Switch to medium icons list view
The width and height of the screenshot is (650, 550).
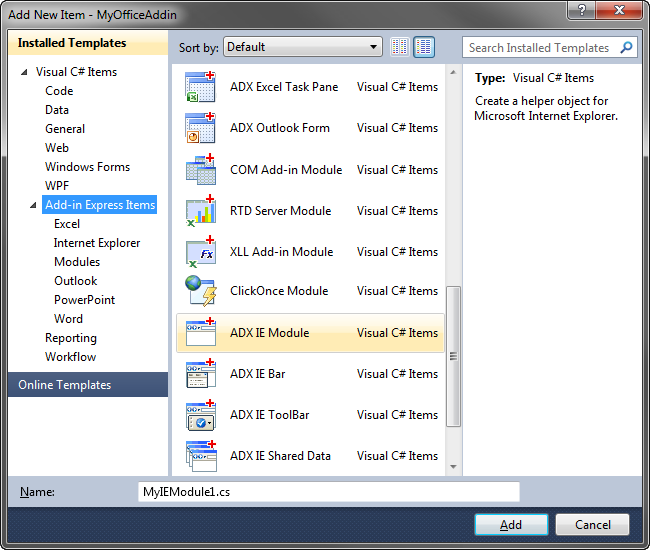point(424,47)
